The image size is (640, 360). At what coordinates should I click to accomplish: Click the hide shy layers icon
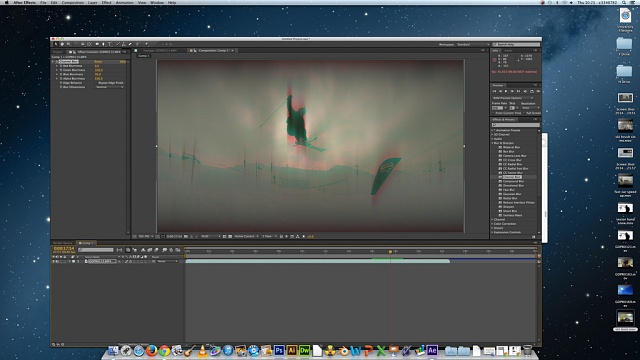[x=143, y=250]
